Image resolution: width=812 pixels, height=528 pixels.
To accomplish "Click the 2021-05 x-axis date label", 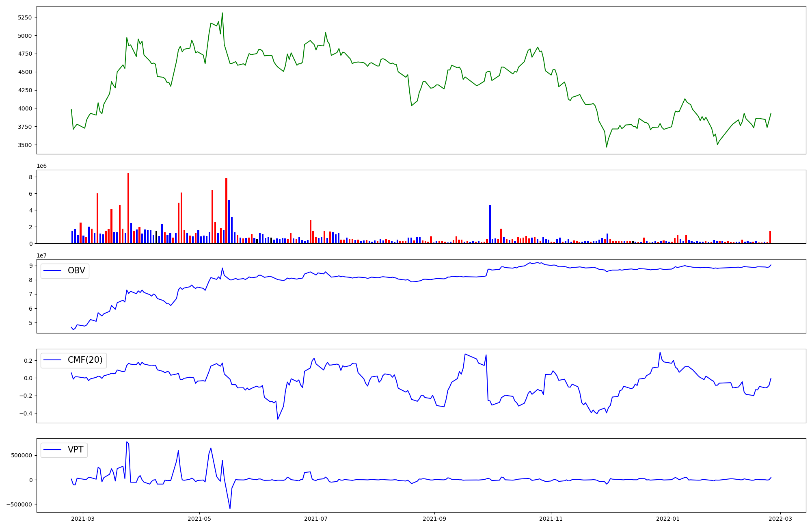I will pos(199,519).
